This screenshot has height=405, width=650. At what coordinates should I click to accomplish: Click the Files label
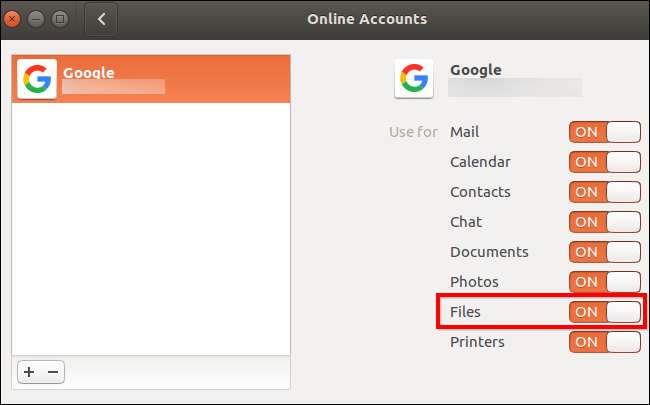pyautogui.click(x=465, y=312)
